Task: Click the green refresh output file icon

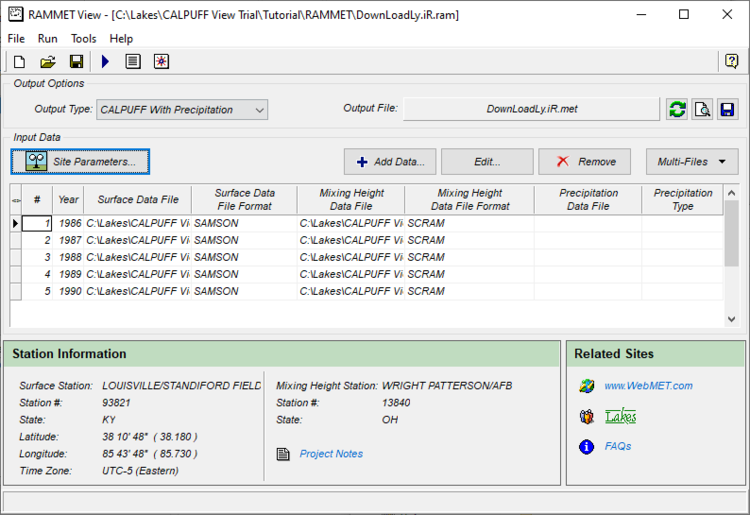Action: (678, 110)
